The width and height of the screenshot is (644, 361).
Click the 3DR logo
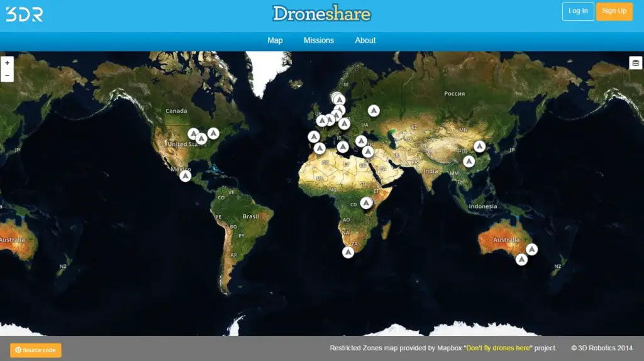coord(25,14)
